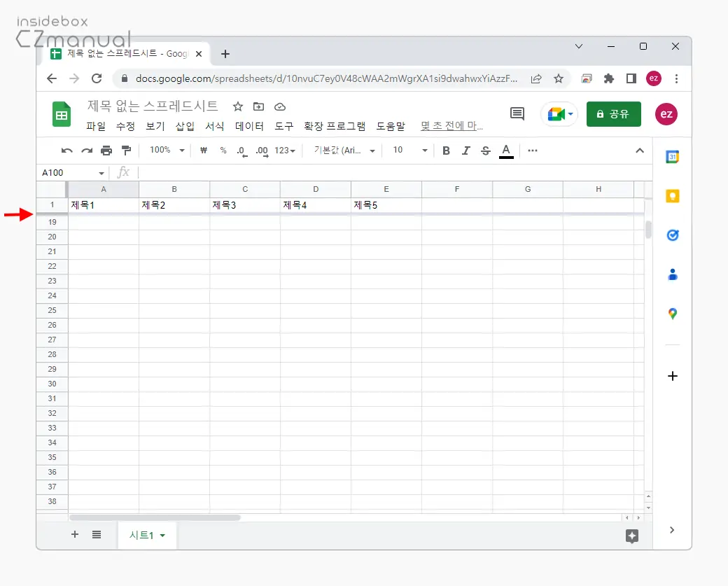Open the 삽입 menu

click(185, 126)
